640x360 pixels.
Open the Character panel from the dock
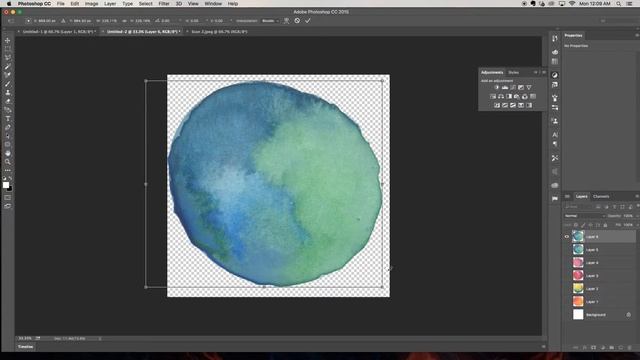(x=555, y=135)
